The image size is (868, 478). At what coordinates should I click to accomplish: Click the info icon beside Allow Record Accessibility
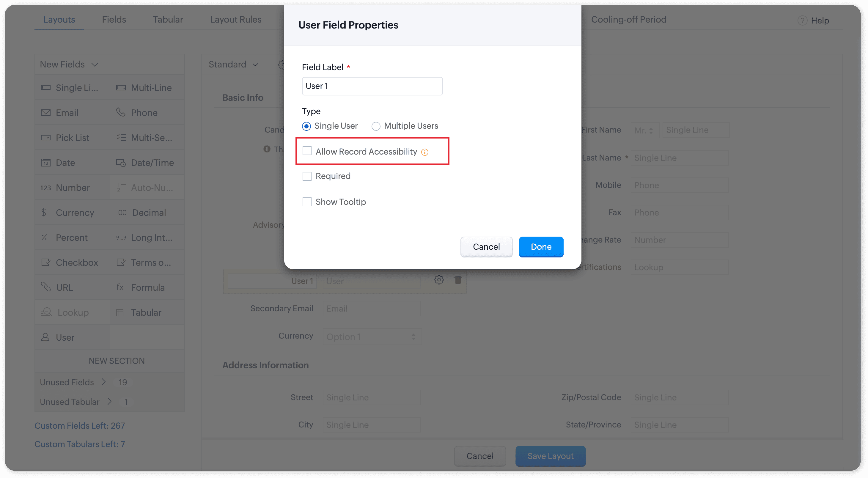[425, 152]
